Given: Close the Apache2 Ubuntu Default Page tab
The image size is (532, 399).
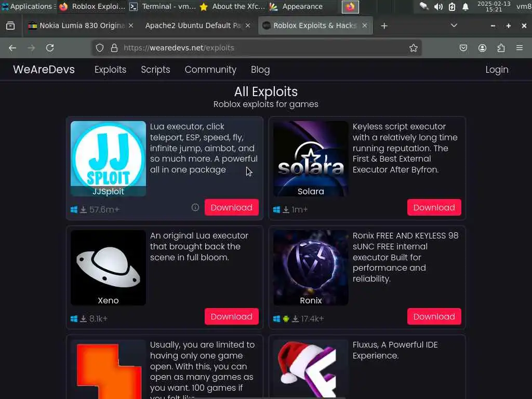Looking at the screenshot, I should click(248, 25).
